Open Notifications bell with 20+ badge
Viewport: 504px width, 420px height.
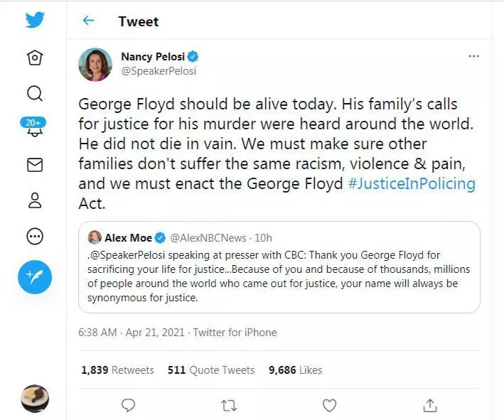pyautogui.click(x=34, y=128)
